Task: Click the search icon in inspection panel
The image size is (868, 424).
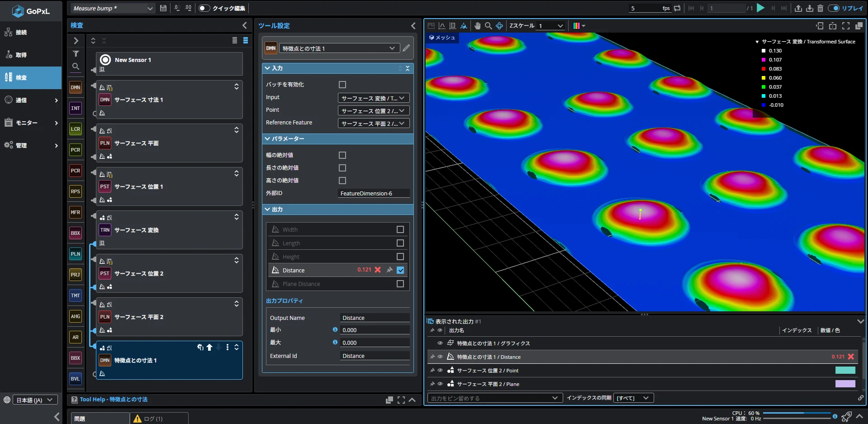Action: [76, 67]
